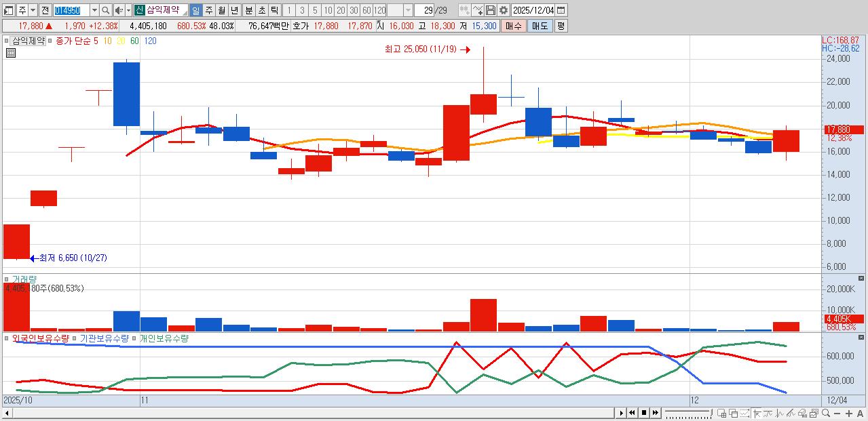The height and width of the screenshot is (421, 868).
Task: Click the grayed-out link icon left of the trend tool
Action: pyautogui.click(x=464, y=10)
